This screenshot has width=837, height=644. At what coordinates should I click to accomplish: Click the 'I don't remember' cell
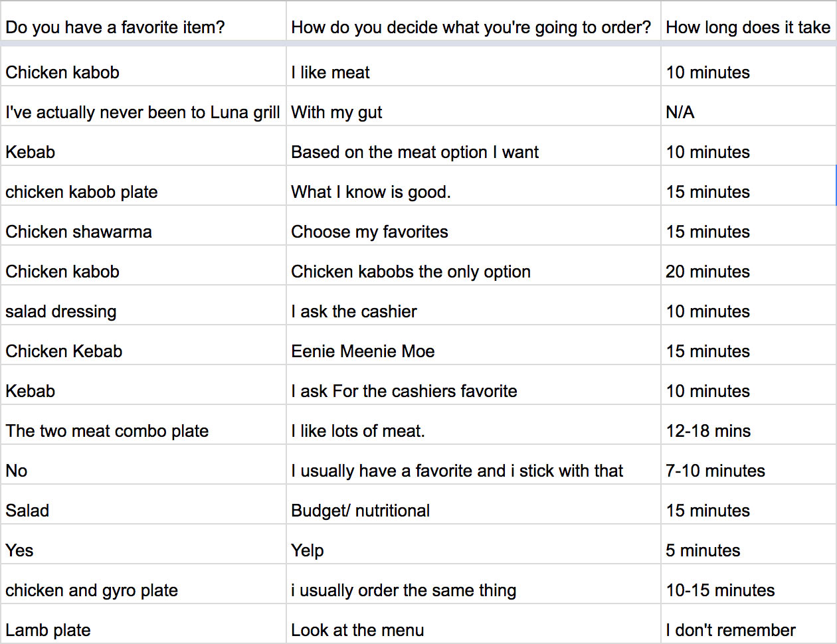click(749, 623)
